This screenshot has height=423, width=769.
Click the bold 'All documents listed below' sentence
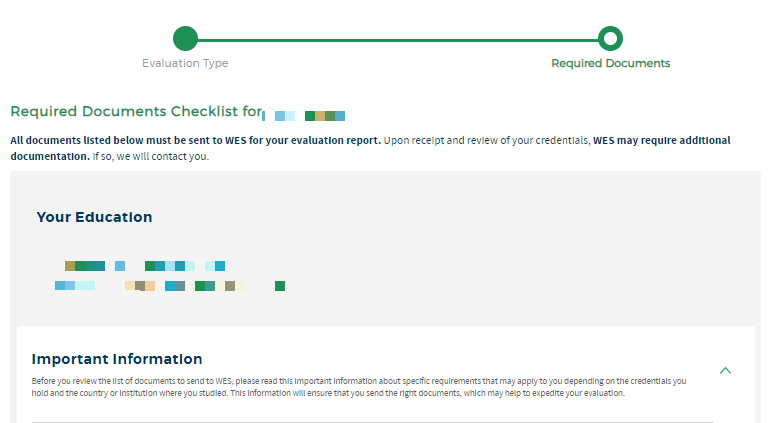pyautogui.click(x=195, y=140)
